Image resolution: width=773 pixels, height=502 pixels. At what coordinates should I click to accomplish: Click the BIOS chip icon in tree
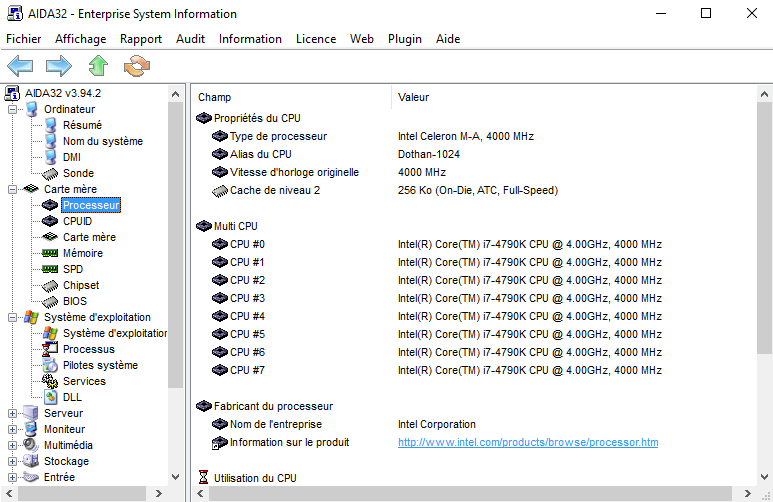50,301
